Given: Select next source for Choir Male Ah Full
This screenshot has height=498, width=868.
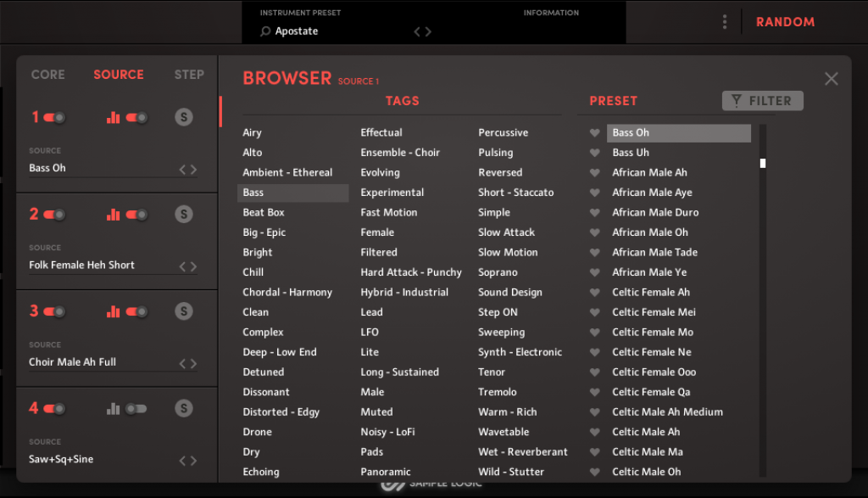Looking at the screenshot, I should tap(194, 363).
